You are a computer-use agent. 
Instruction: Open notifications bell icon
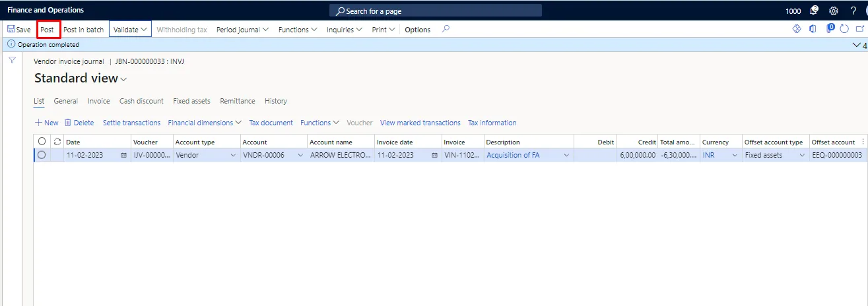point(814,11)
